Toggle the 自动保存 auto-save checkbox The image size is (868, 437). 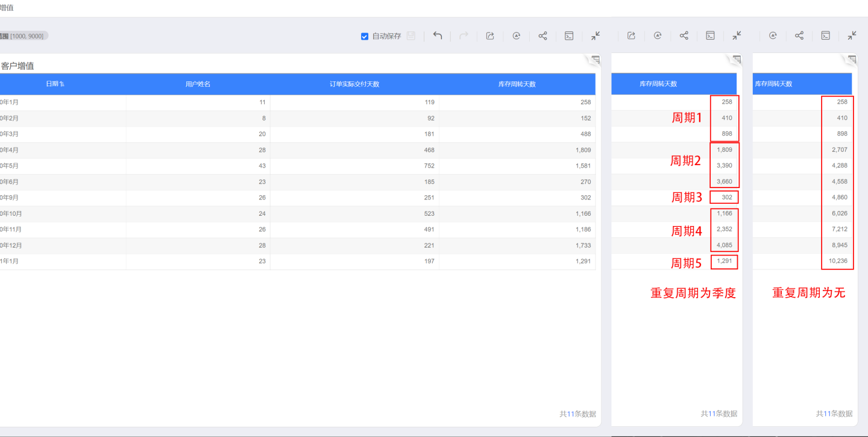coord(365,36)
